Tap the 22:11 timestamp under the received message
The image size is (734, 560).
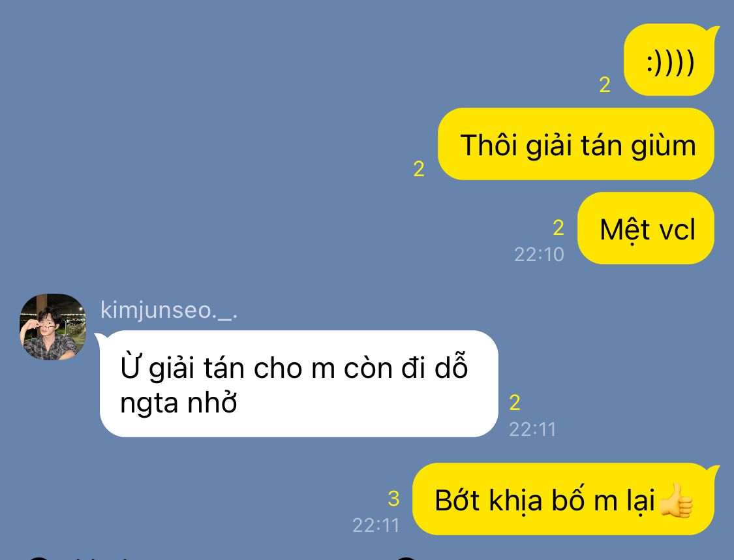pyautogui.click(x=532, y=429)
